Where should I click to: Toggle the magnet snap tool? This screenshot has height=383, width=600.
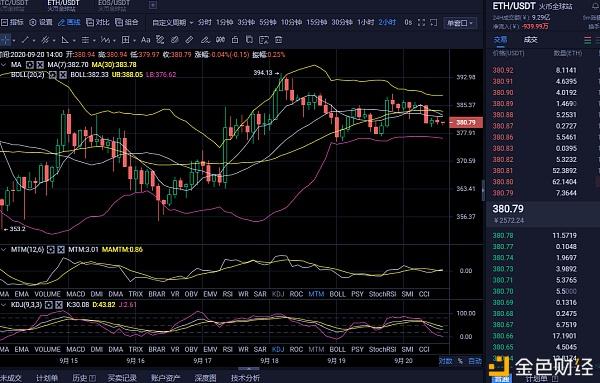tap(220, 40)
